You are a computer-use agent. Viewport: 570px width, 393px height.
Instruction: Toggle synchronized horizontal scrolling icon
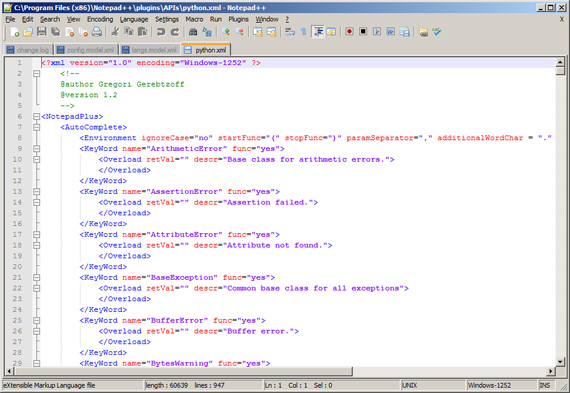272,32
